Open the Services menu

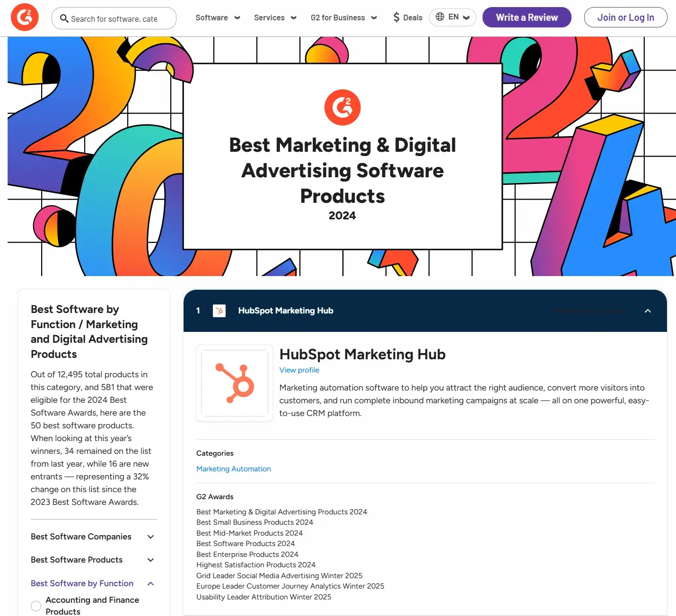(x=275, y=17)
